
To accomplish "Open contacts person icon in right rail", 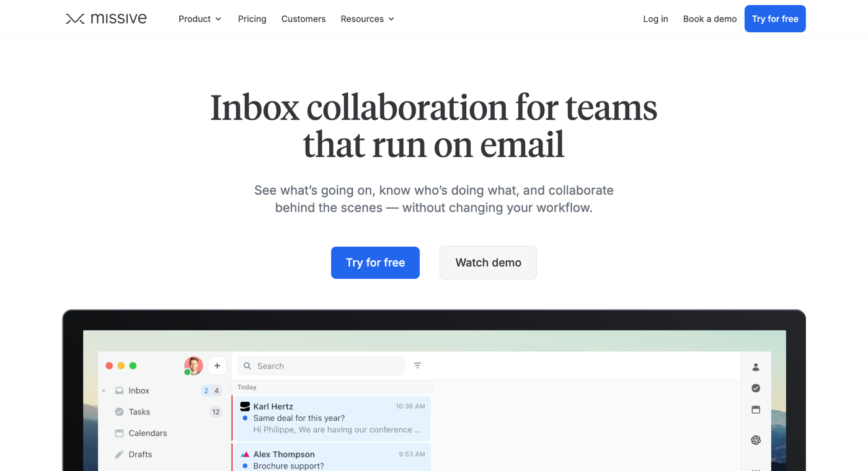I will [x=756, y=367].
